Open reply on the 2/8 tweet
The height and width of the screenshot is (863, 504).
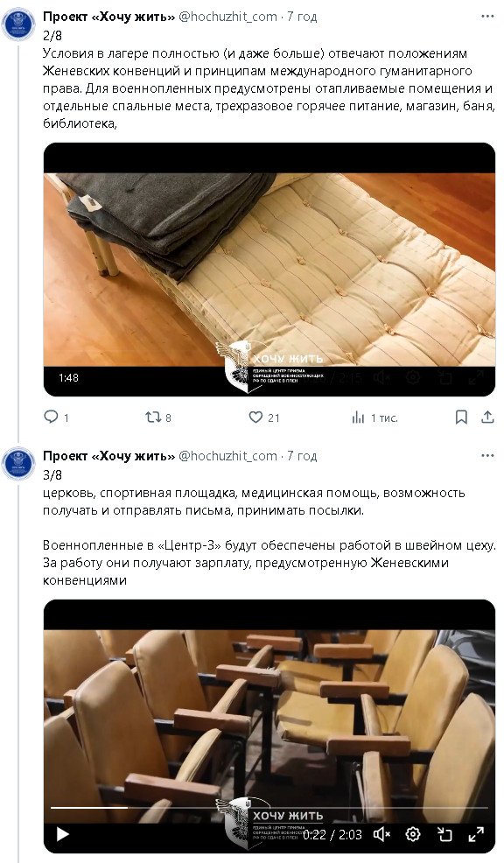tap(51, 417)
